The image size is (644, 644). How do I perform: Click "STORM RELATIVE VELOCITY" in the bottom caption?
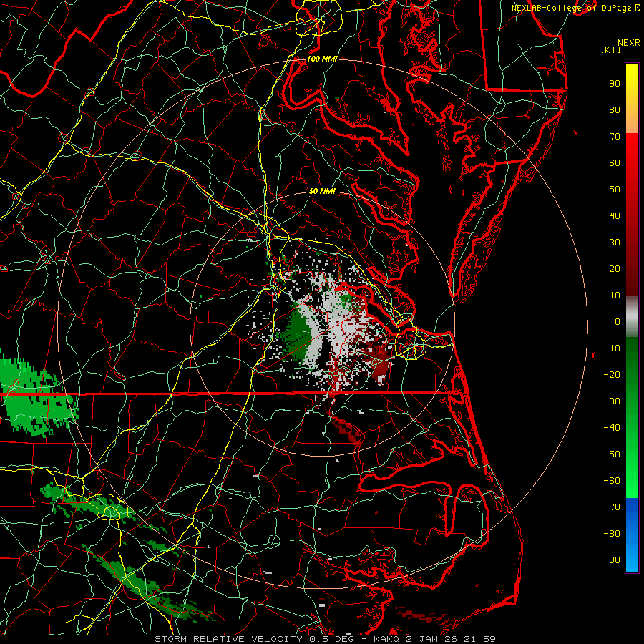point(228,639)
